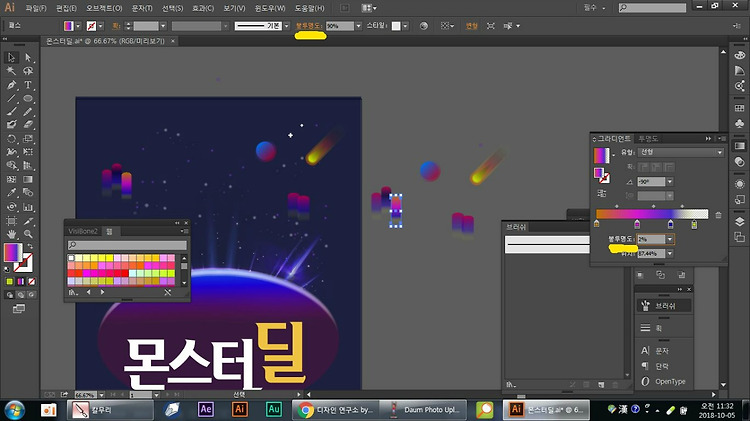Select the Mesh tool
The width and height of the screenshot is (750, 421).
pos(11,179)
